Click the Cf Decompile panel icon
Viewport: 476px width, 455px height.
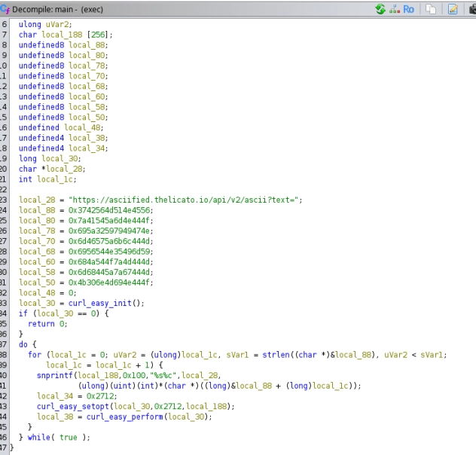(x=5, y=9)
